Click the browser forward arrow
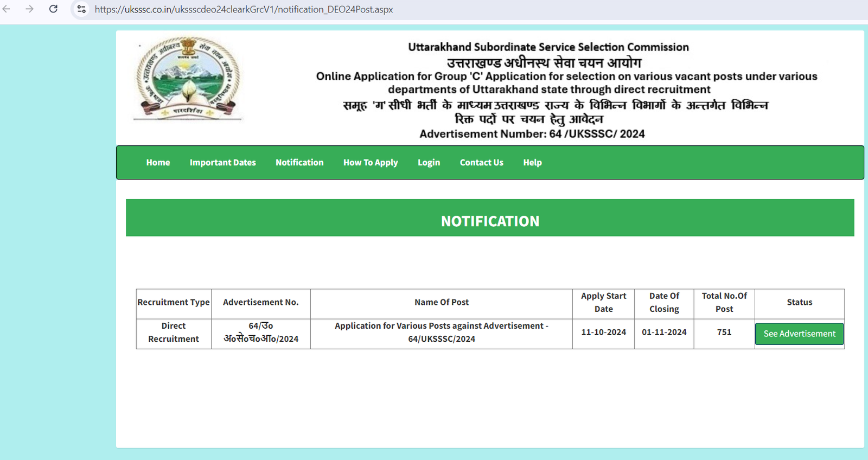 click(x=30, y=9)
